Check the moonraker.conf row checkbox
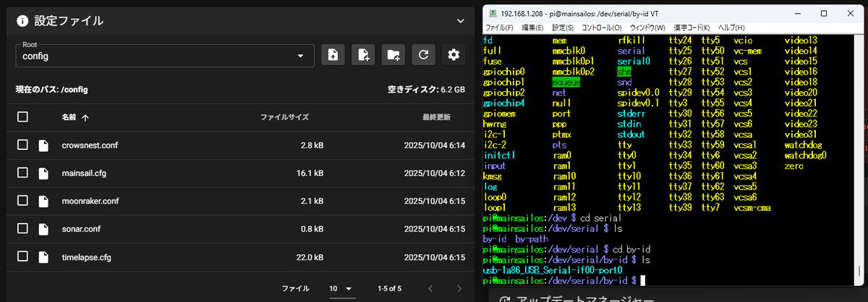 pyautogui.click(x=22, y=201)
